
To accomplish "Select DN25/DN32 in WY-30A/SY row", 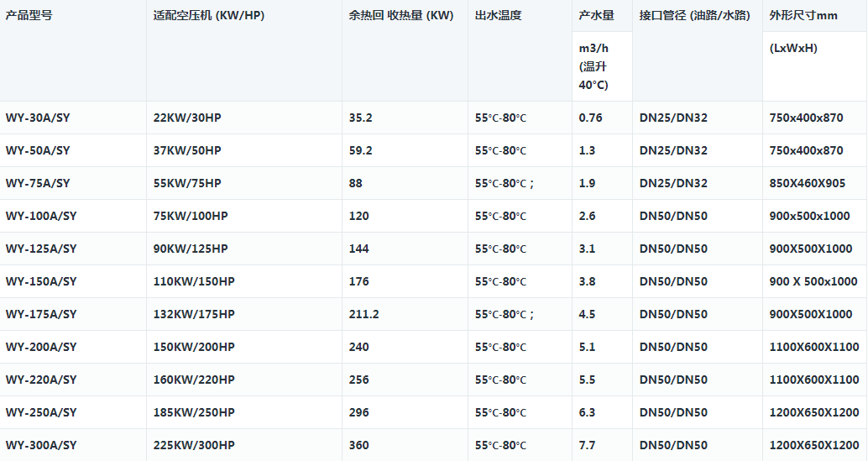I will coord(673,118).
